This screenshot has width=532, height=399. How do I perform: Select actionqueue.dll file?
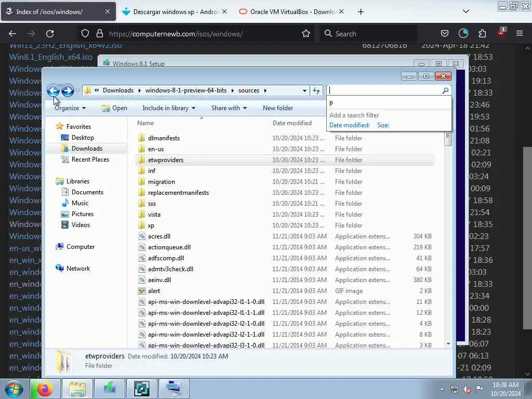point(169,247)
